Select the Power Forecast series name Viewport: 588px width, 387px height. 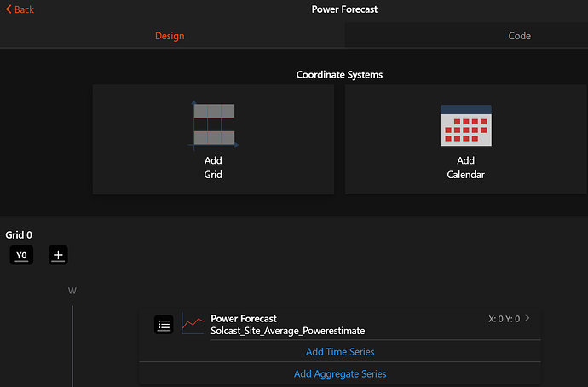(x=244, y=319)
